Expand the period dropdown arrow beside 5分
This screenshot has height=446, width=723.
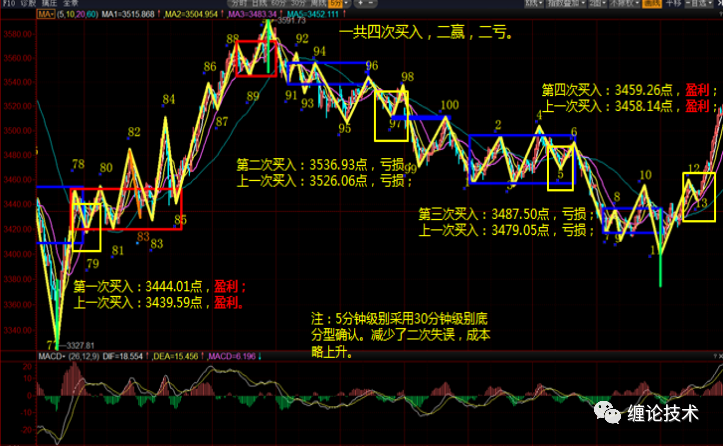point(346,3)
